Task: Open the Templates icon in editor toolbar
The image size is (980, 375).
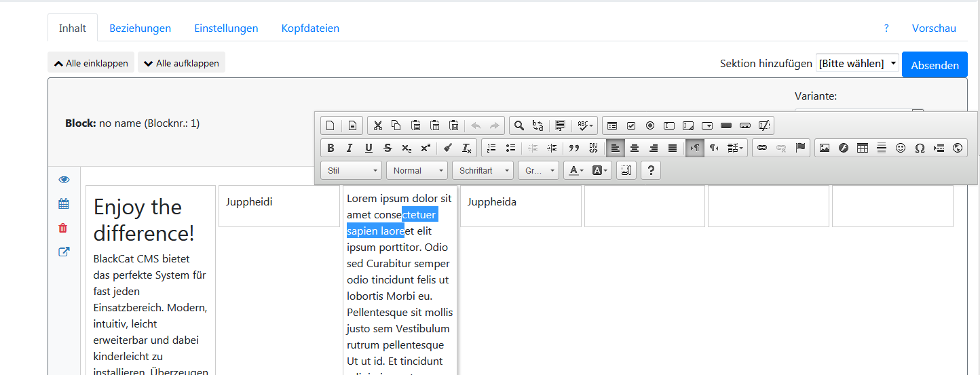Action: click(x=352, y=125)
